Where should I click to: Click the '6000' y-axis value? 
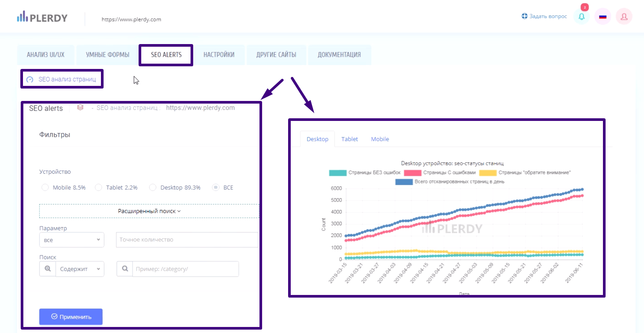coord(336,188)
